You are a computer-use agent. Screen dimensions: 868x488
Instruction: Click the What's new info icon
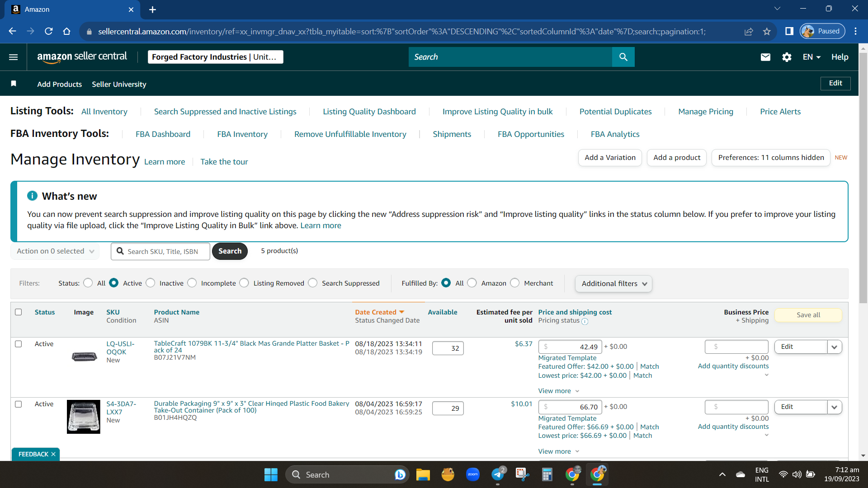pyautogui.click(x=32, y=196)
